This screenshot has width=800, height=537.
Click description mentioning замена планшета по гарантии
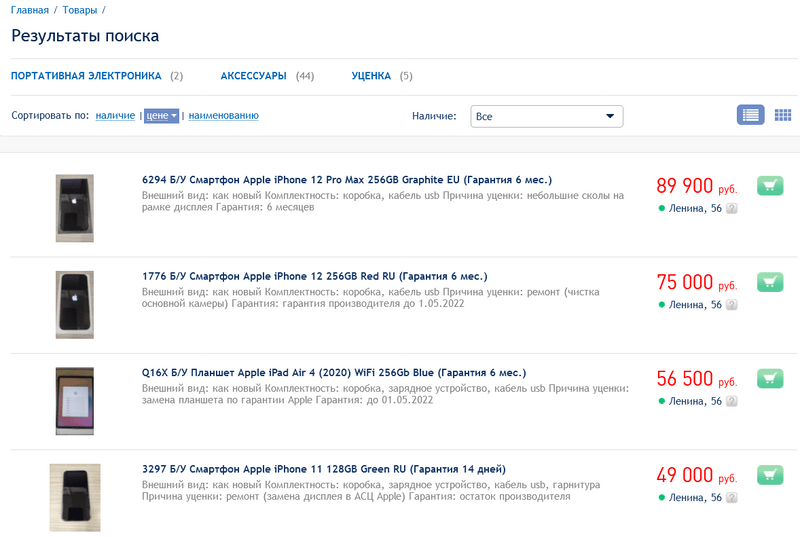coord(385,394)
